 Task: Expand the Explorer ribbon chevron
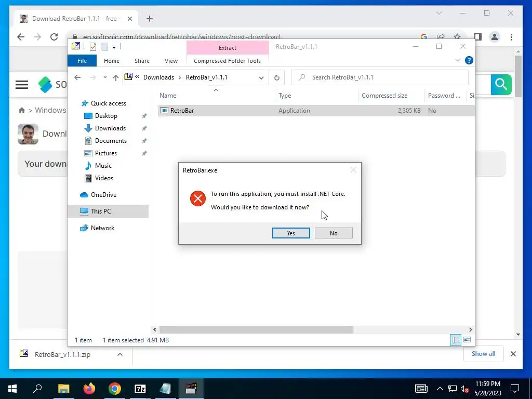pyautogui.click(x=457, y=60)
